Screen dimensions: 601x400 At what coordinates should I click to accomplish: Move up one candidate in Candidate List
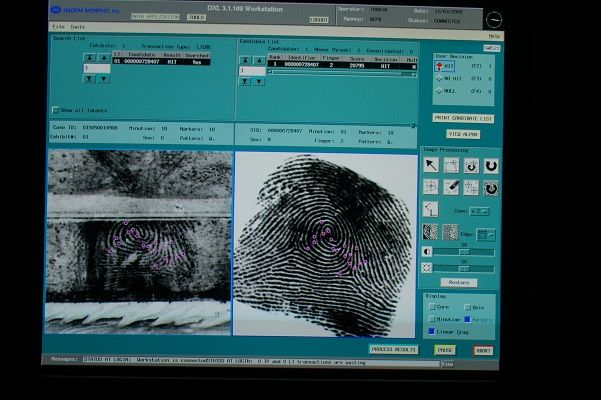point(259,60)
